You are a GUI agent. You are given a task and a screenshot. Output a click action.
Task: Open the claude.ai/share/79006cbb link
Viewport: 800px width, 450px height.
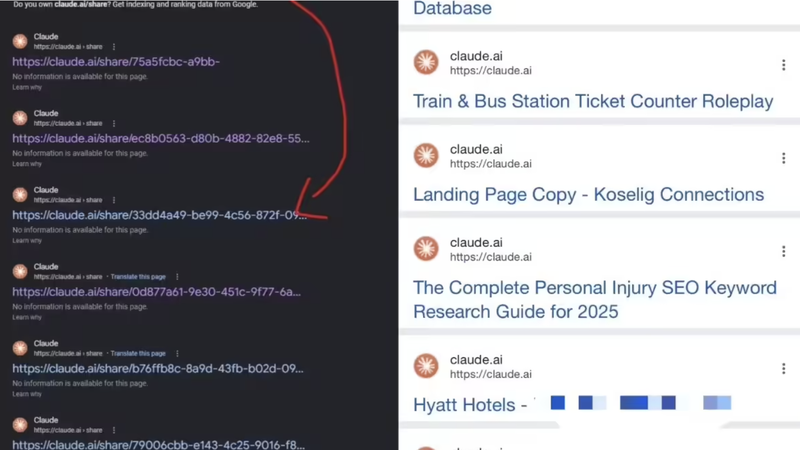[159, 444]
